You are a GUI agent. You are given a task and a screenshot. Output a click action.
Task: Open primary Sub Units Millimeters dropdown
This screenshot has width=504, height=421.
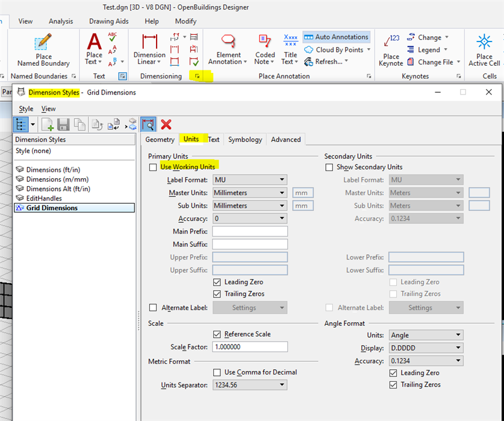pos(250,205)
